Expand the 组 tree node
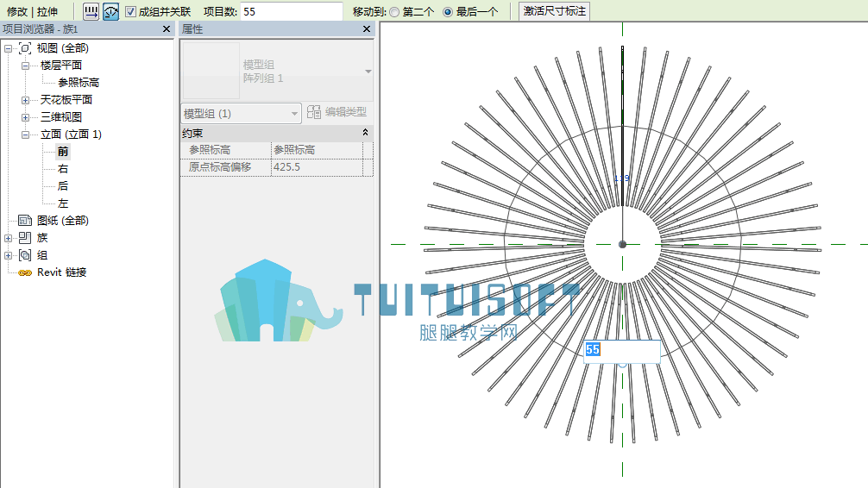 [9, 255]
